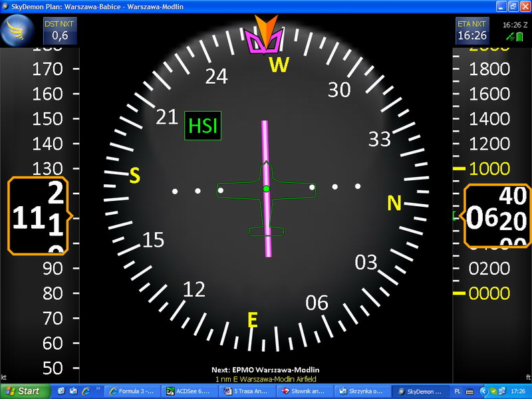This screenshot has height=399, width=532.
Task: Open the ETA NXT time box
Action: pyautogui.click(x=472, y=31)
